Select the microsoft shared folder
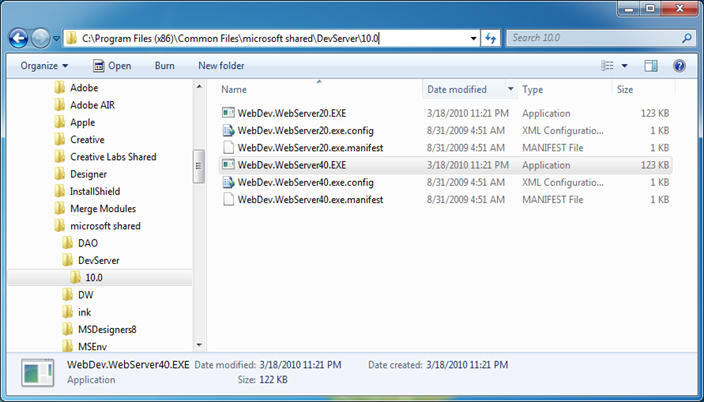This screenshot has width=704, height=402. point(97,225)
